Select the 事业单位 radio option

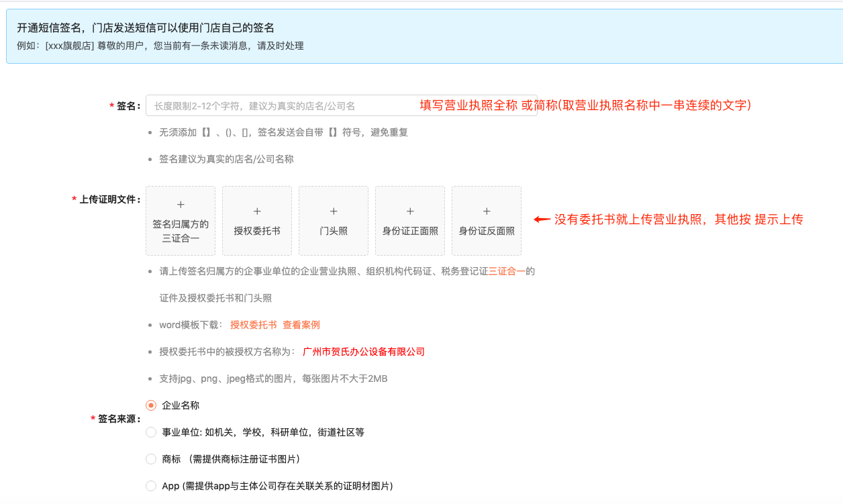(x=151, y=432)
